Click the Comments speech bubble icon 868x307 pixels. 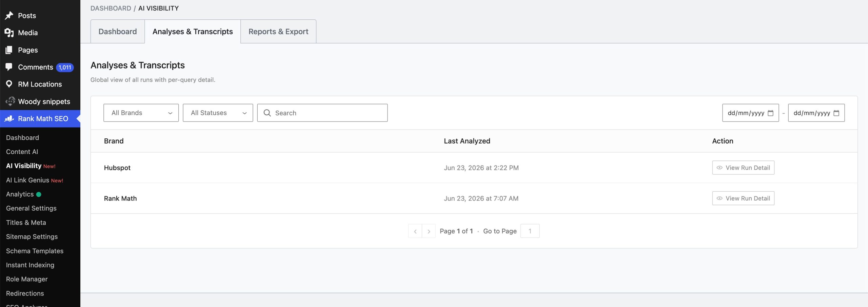tap(9, 67)
